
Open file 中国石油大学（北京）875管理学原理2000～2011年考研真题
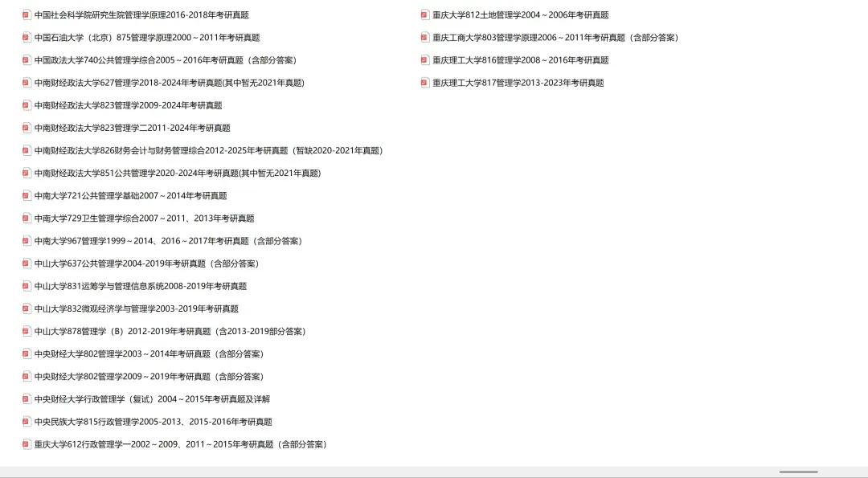click(147, 38)
